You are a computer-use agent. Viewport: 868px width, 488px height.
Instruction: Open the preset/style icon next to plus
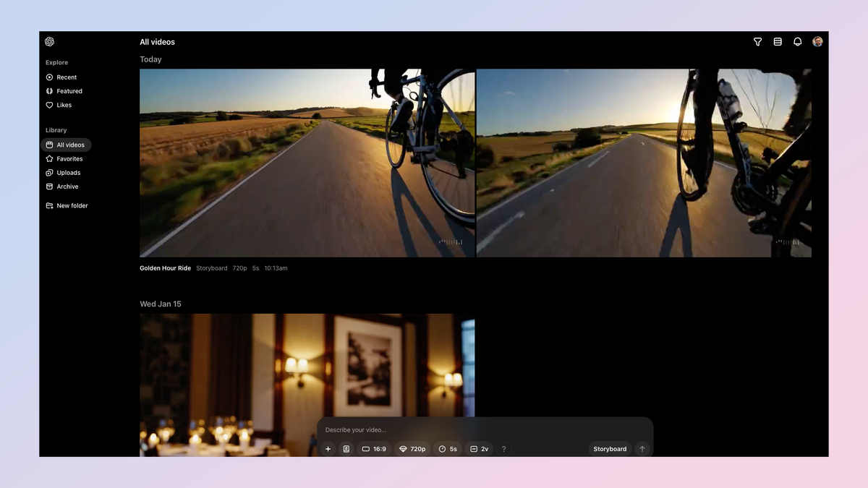346,448
